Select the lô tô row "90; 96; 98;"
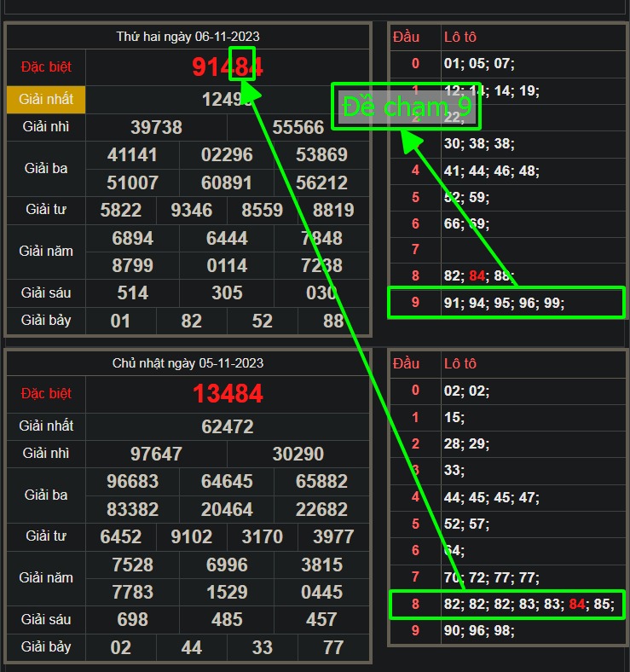 [x=479, y=631]
